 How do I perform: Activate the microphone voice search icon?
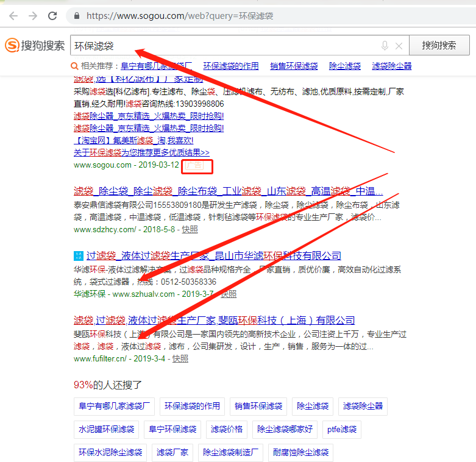point(385,46)
